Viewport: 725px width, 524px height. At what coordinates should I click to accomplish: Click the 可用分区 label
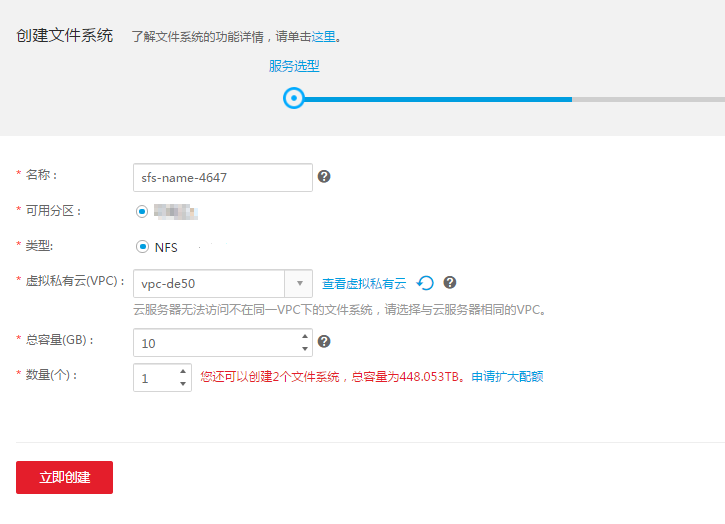[x=53, y=211]
